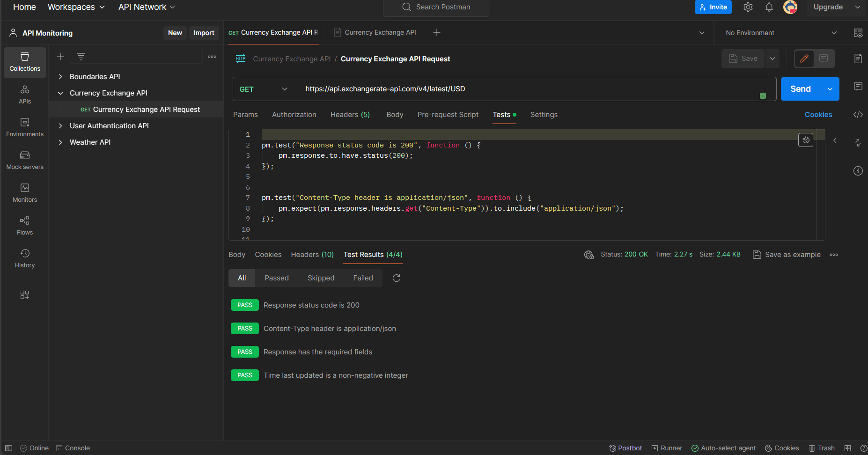Switch to the request Settings tab
This screenshot has width=868, height=455.
pos(544,115)
